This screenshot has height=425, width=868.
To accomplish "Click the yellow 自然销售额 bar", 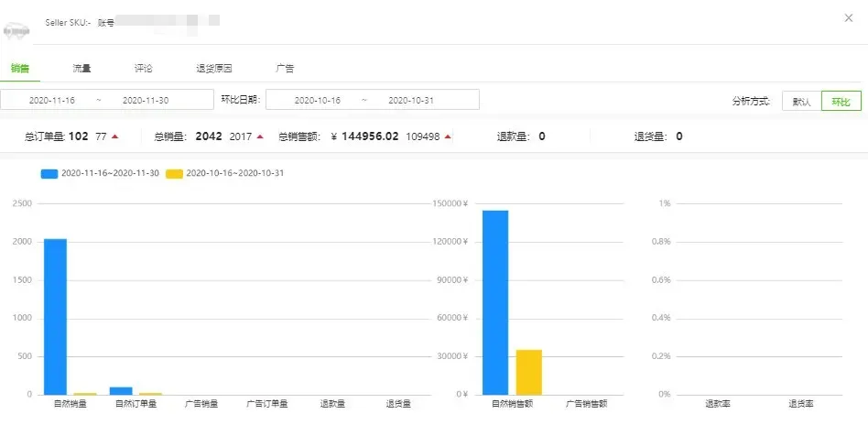I will click(x=528, y=372).
